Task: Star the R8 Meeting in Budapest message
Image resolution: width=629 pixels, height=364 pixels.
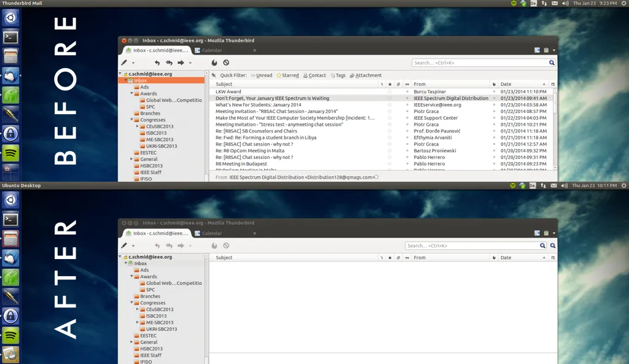Action: (x=389, y=164)
